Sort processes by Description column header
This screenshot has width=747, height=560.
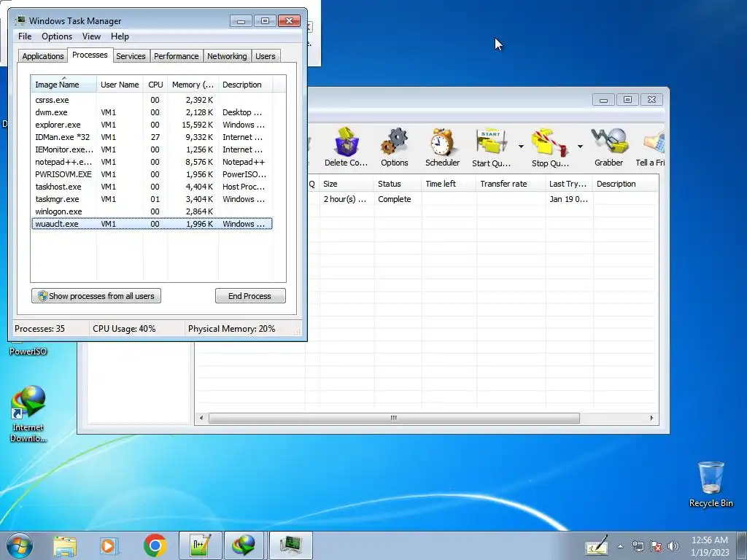245,85
